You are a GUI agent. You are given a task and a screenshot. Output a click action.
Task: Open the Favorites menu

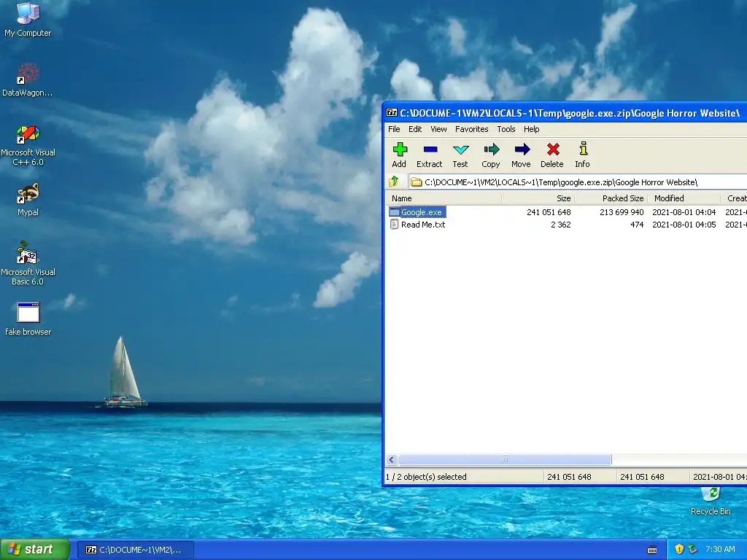point(472,129)
